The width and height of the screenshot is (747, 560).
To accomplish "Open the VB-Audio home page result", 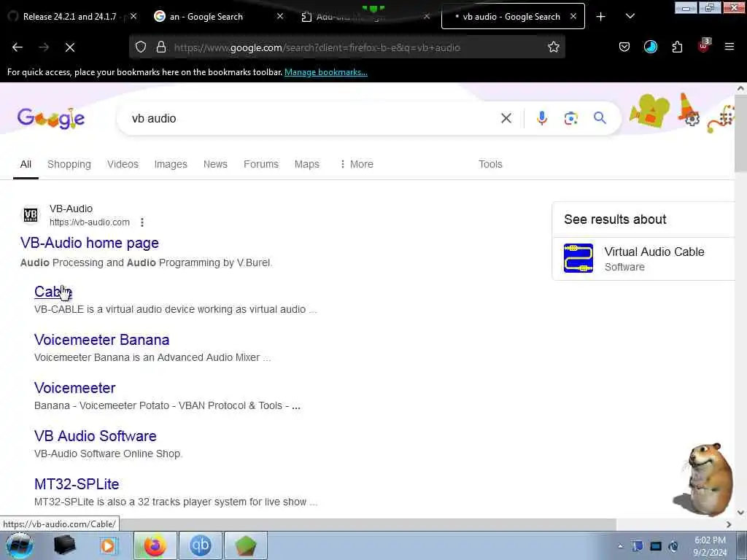I will coord(90,243).
